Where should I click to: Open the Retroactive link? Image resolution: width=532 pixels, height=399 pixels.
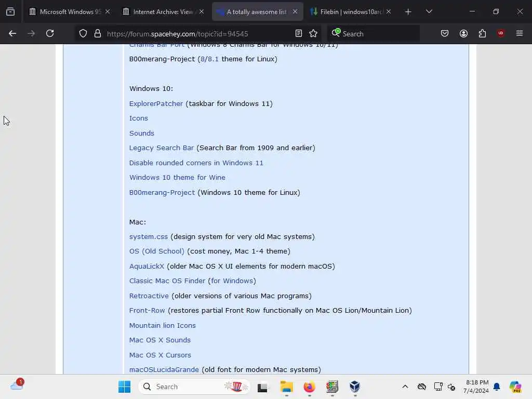(x=149, y=296)
